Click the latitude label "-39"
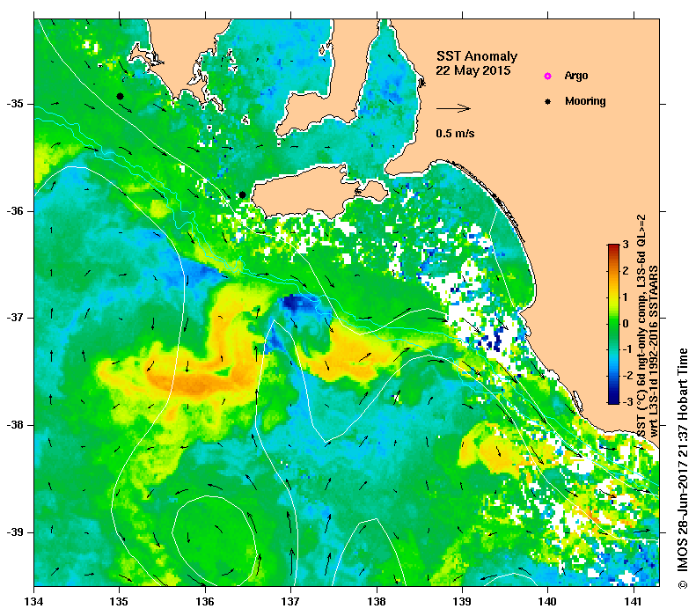Screen dimensions: 696x616 coord(15,532)
